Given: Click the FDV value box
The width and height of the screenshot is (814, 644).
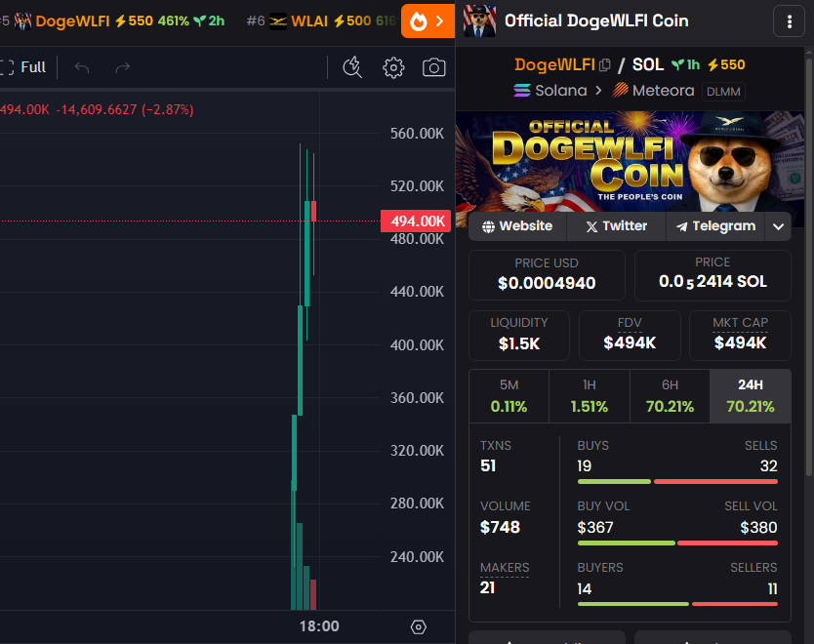Looking at the screenshot, I should [630, 336].
